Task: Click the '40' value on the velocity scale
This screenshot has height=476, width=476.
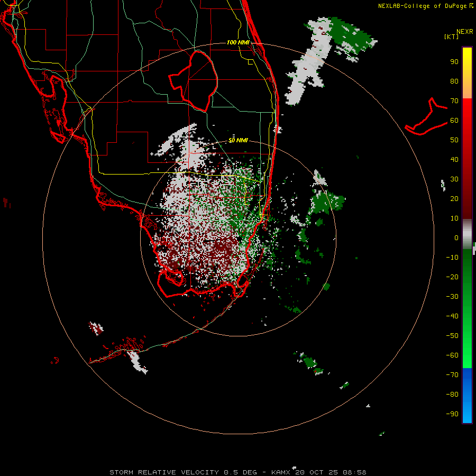Action: tap(454, 159)
